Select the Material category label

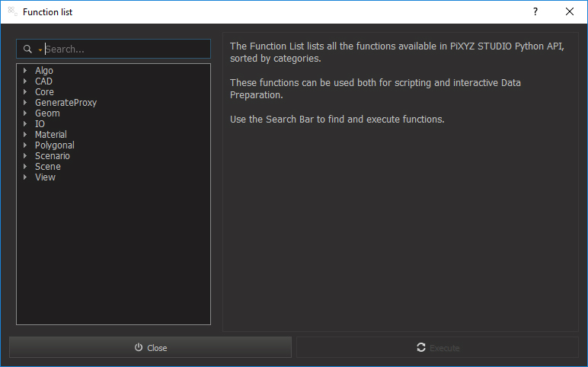click(50, 135)
